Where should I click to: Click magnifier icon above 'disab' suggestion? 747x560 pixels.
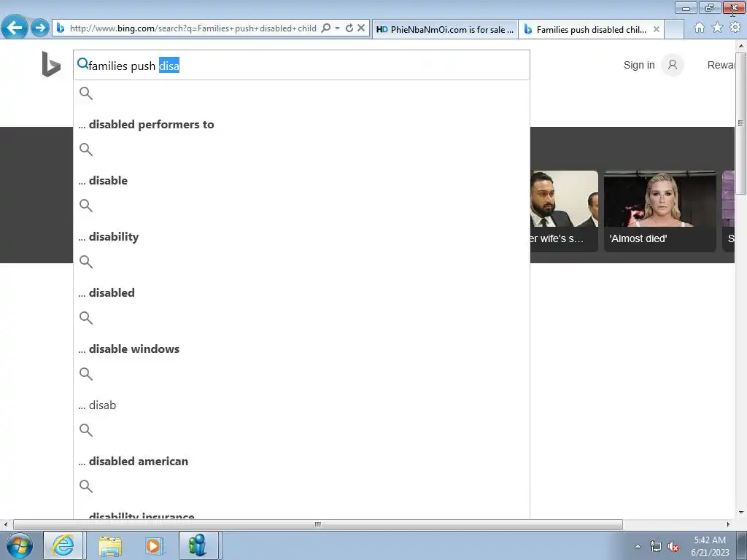coord(86,374)
